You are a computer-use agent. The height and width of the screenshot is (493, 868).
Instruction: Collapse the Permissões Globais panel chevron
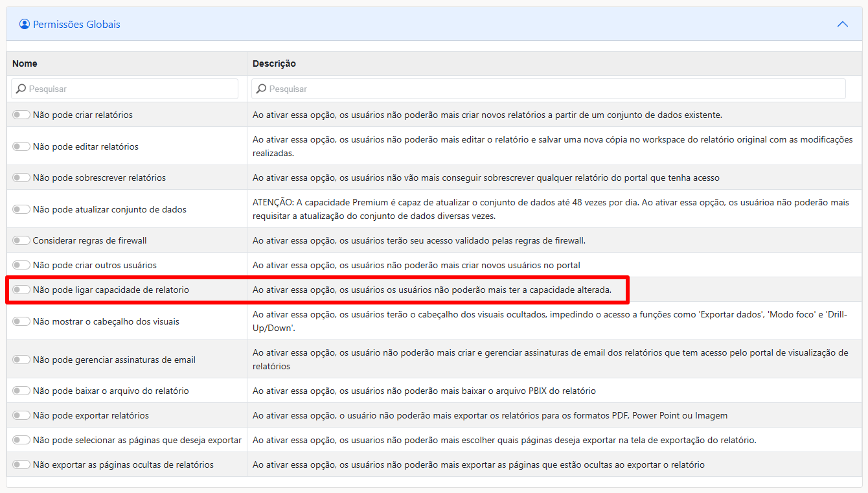tap(842, 24)
